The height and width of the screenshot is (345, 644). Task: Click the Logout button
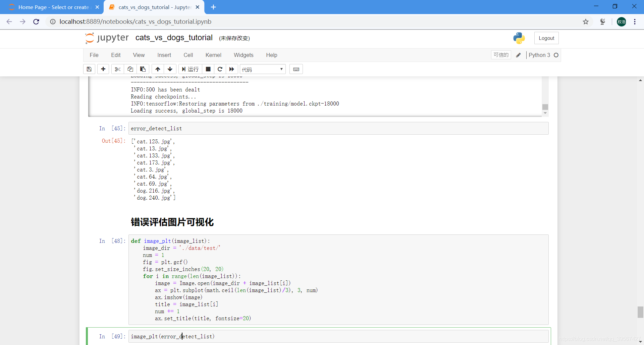546,38
